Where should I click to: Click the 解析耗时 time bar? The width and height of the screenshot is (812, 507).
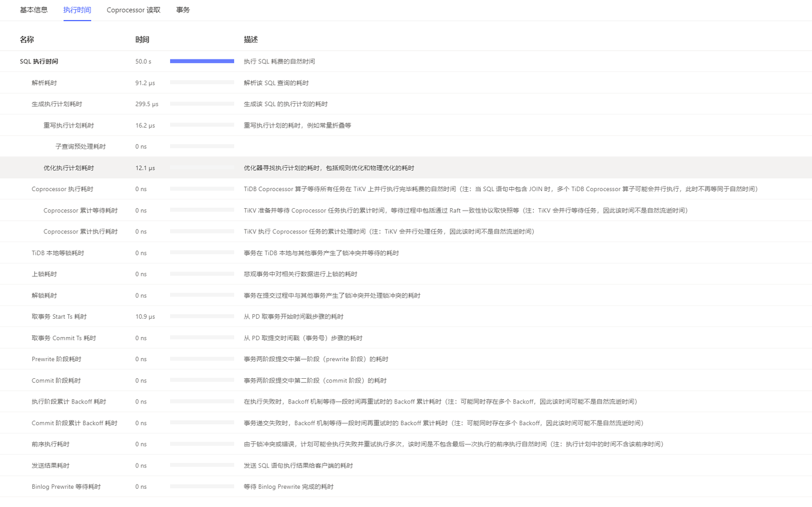click(202, 83)
